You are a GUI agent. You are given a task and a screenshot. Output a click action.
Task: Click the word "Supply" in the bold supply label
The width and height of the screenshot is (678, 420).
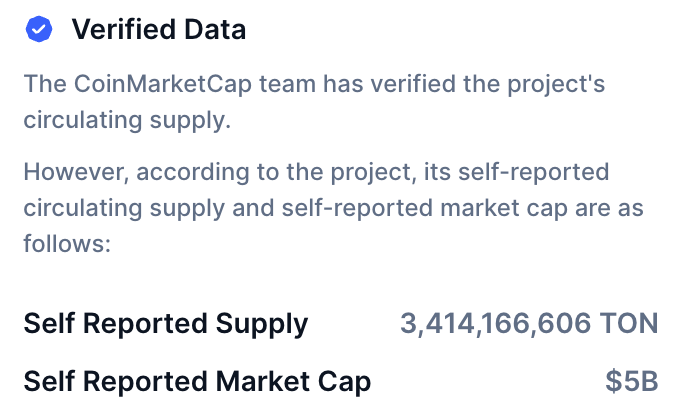click(259, 324)
